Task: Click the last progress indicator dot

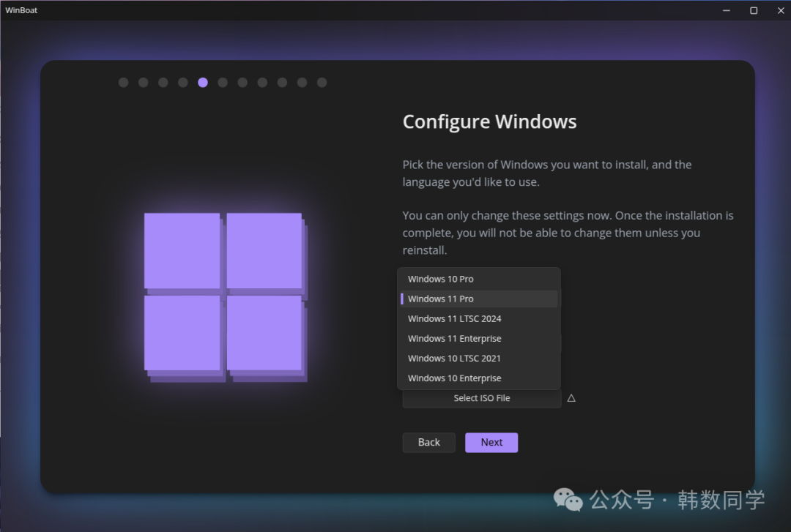Action: [x=322, y=83]
